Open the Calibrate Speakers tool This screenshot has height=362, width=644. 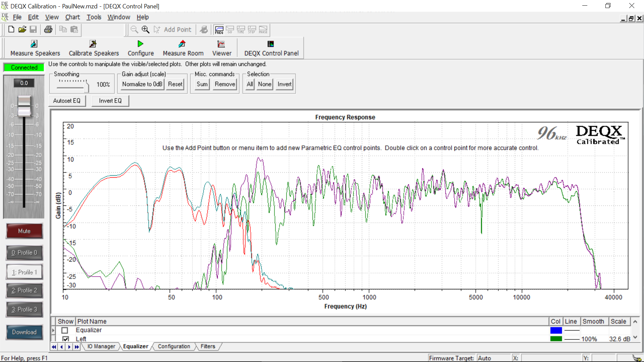pyautogui.click(x=94, y=48)
